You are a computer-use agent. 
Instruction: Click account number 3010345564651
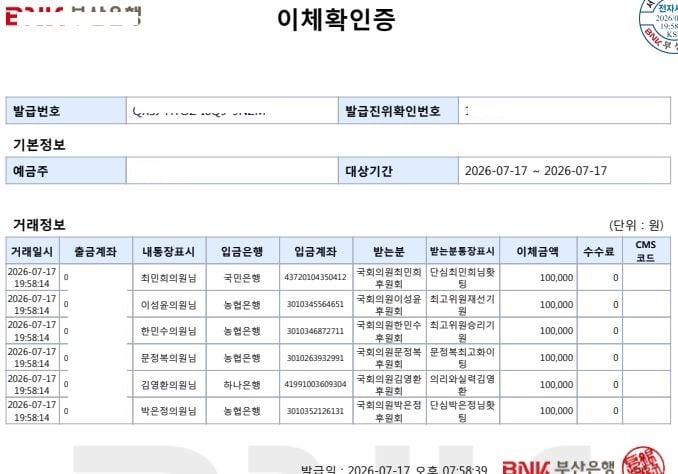point(315,304)
